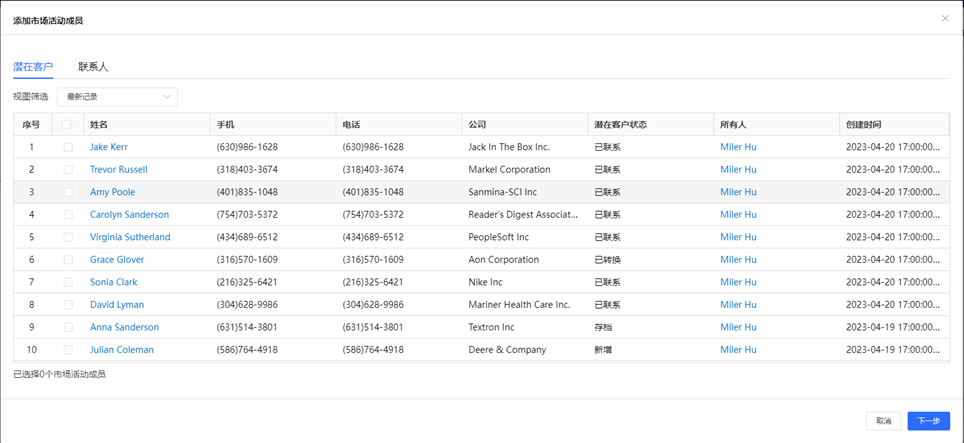Tick the checkbox beside Grace Glover
Image resolution: width=964 pixels, height=443 pixels.
68,260
